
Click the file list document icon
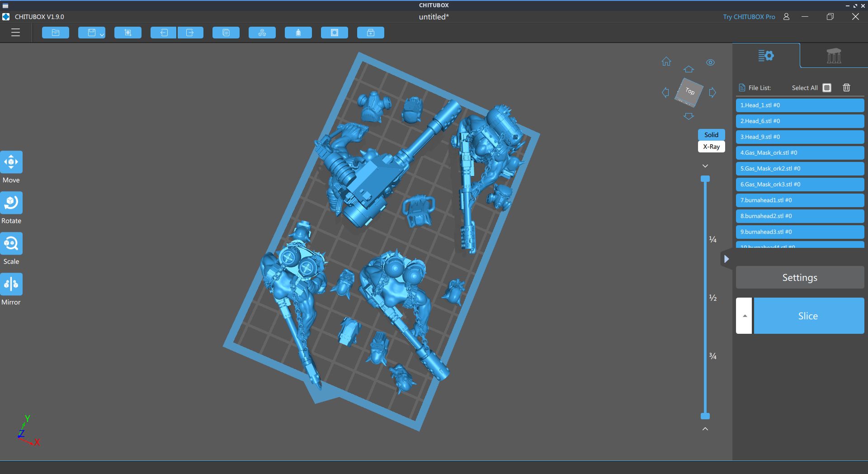(742, 88)
